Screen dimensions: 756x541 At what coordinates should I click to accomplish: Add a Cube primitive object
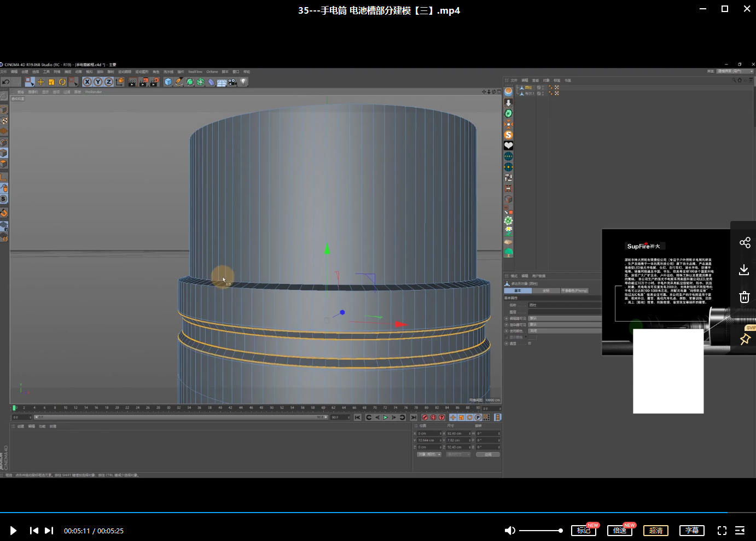click(168, 82)
